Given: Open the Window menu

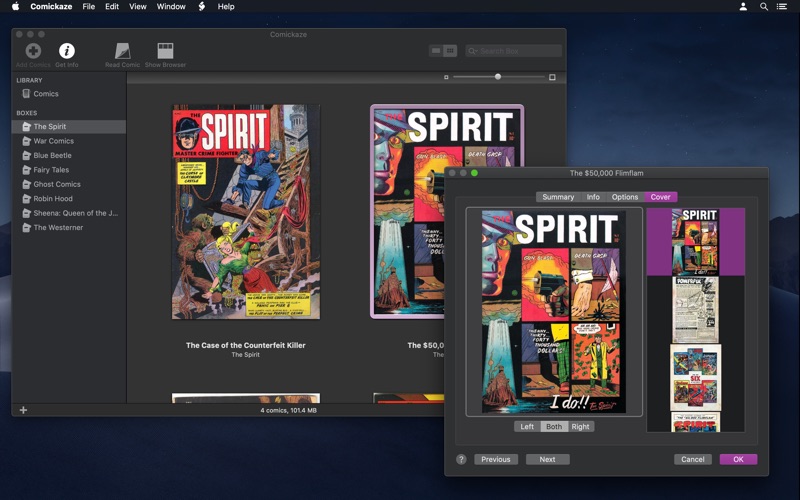Looking at the screenshot, I should 171,7.
